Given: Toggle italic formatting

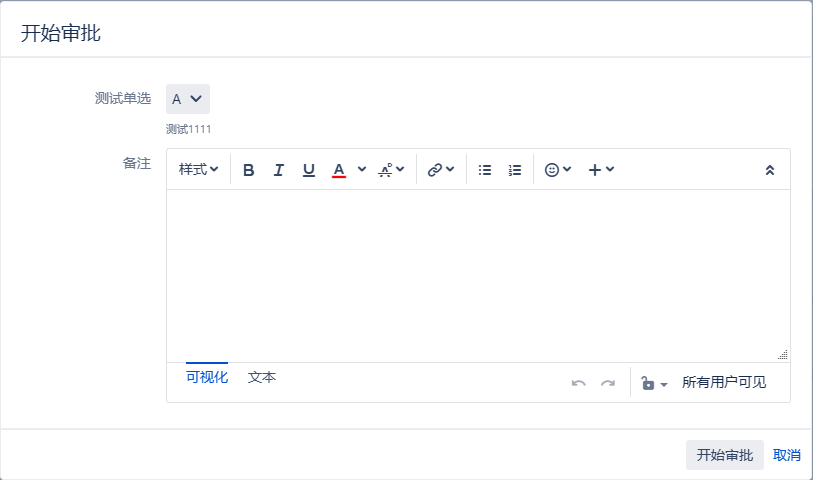Looking at the screenshot, I should (278, 170).
